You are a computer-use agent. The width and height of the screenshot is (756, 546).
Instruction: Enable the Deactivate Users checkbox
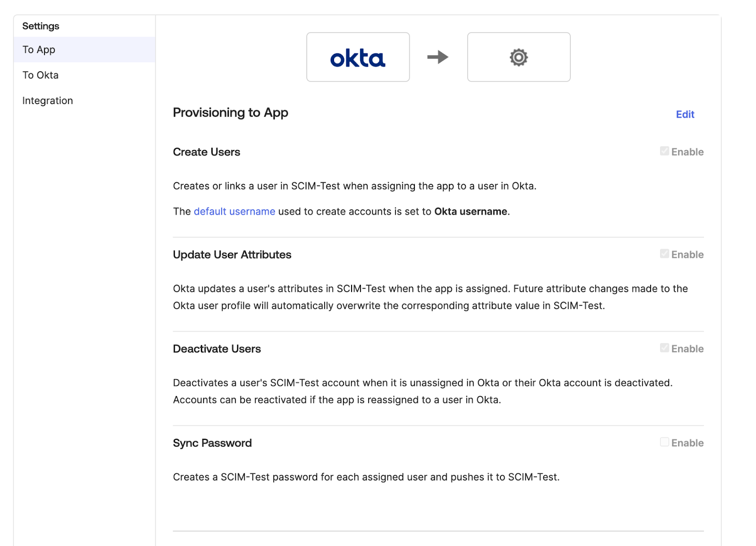point(664,348)
